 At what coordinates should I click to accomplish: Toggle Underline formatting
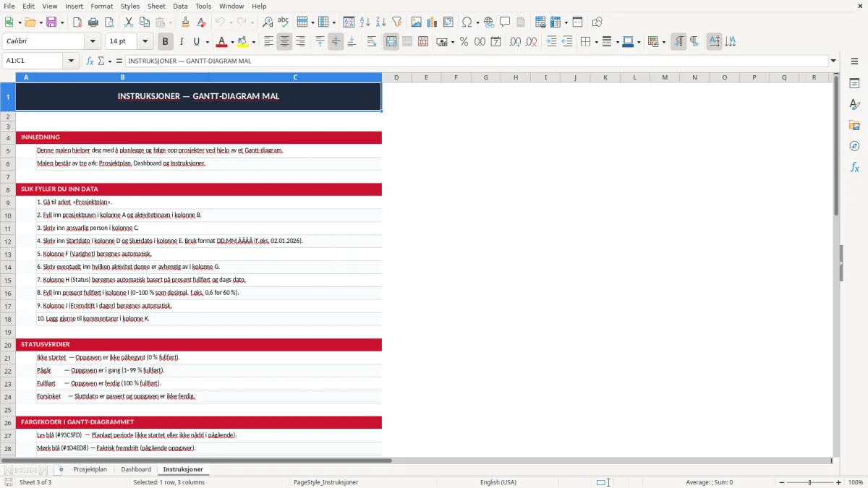pos(196,42)
